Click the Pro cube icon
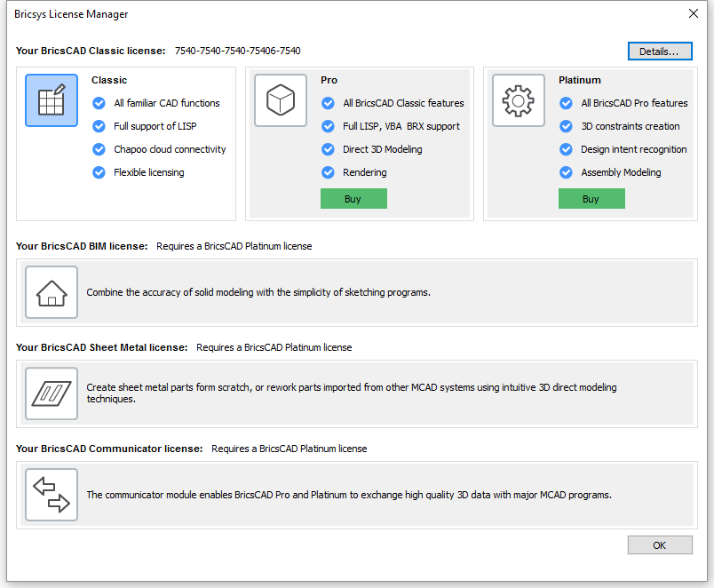Image resolution: width=714 pixels, height=588 pixels. pyautogui.click(x=281, y=100)
